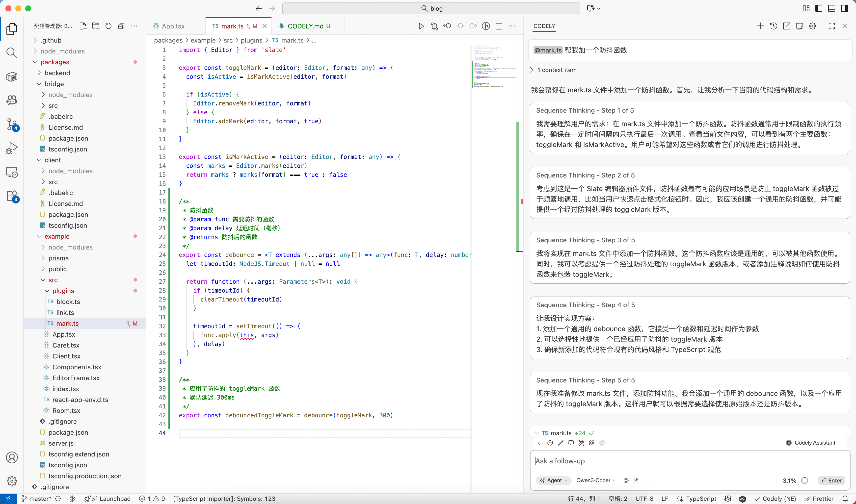Expand the 1 context item section
Viewport: 856px width, 504px height.
[556, 70]
